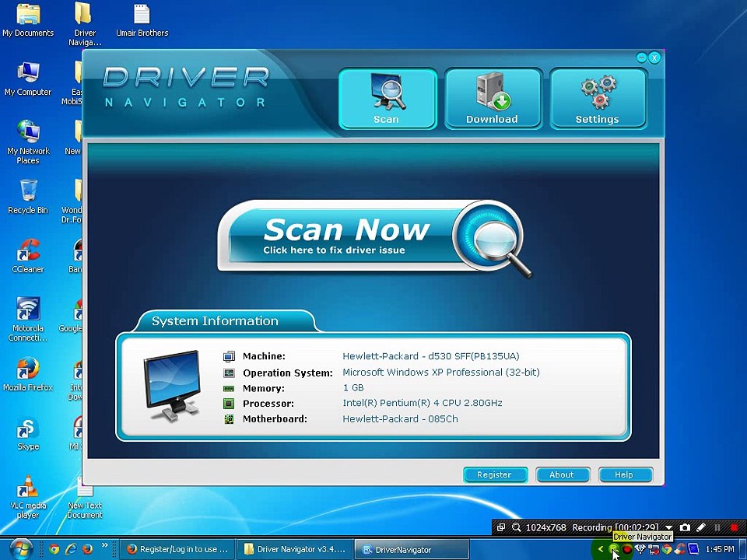Image resolution: width=747 pixels, height=560 pixels.
Task: Launch Internet Explorer from quick launch
Action: [x=71, y=549]
